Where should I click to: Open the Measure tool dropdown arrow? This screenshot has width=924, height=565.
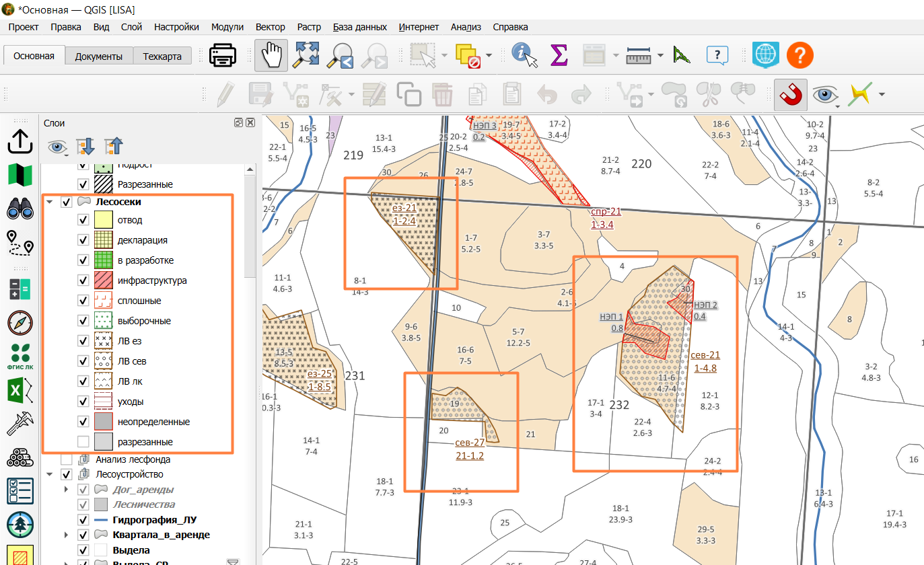(660, 56)
